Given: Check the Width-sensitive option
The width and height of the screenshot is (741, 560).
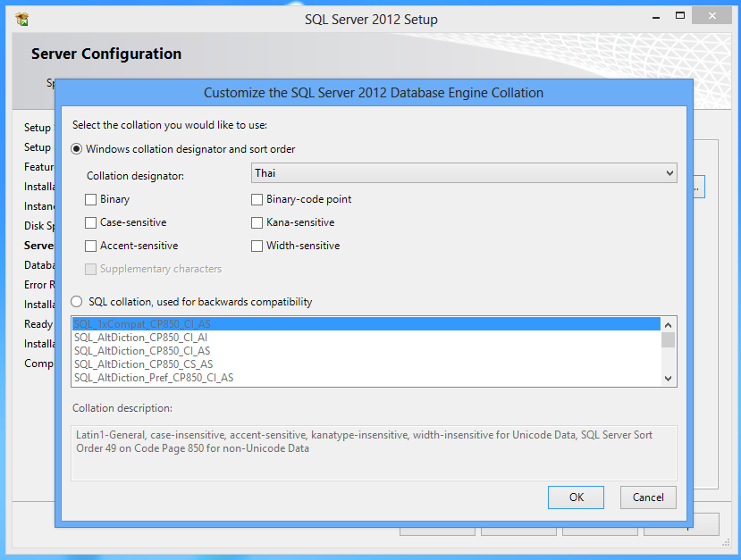Looking at the screenshot, I should click(257, 246).
